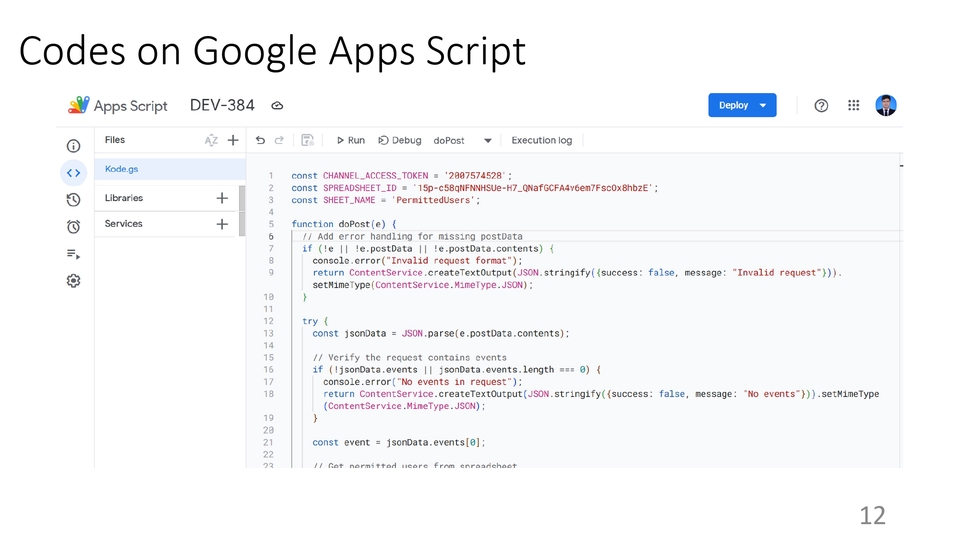Click the save project disk icon
Viewport: 960px width, 540px height.
tap(307, 141)
